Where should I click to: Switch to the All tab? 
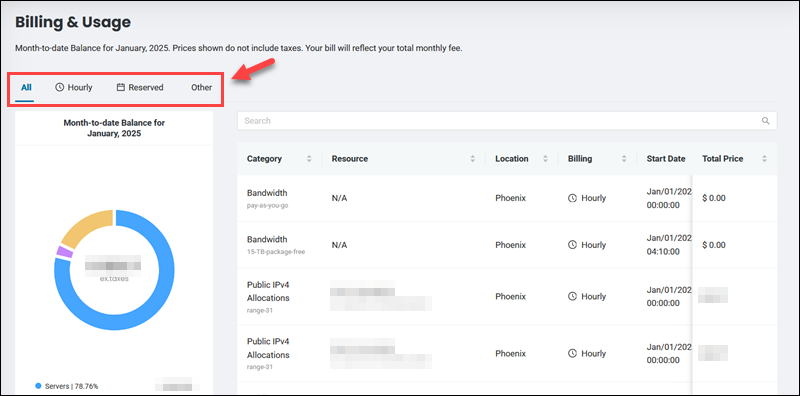(26, 87)
